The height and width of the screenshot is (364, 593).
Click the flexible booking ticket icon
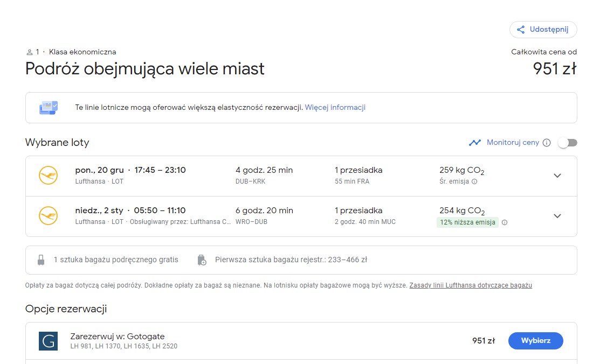click(49, 108)
